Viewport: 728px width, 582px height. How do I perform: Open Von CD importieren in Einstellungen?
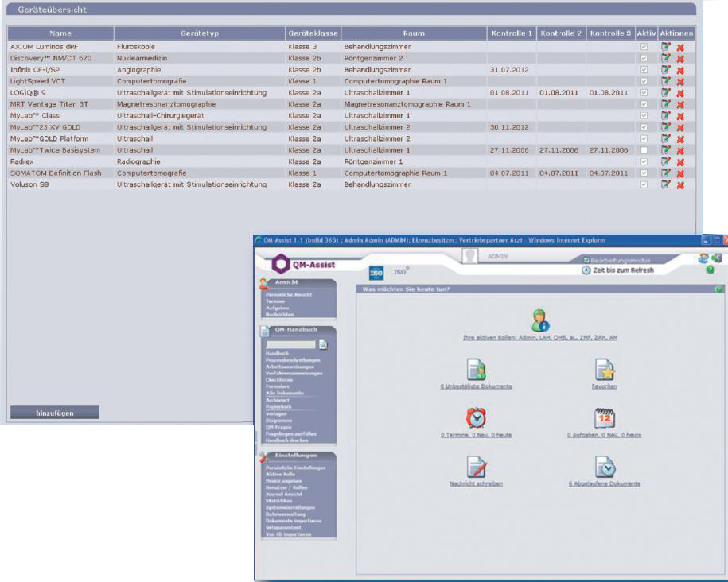[288, 534]
